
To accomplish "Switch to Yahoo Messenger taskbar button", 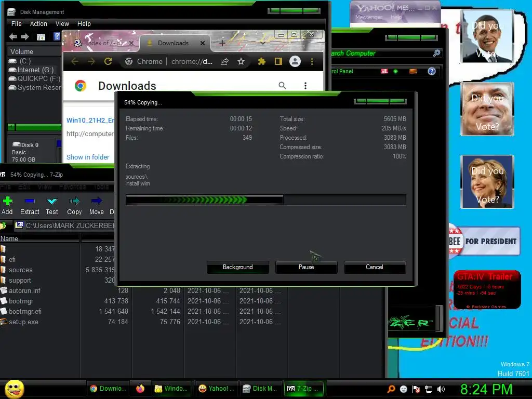I will tap(216, 389).
